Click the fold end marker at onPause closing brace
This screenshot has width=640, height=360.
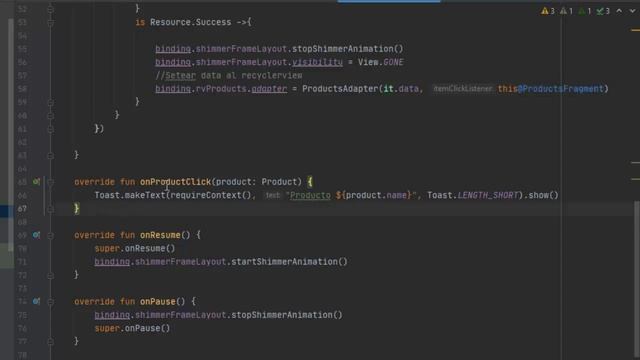coord(50,342)
